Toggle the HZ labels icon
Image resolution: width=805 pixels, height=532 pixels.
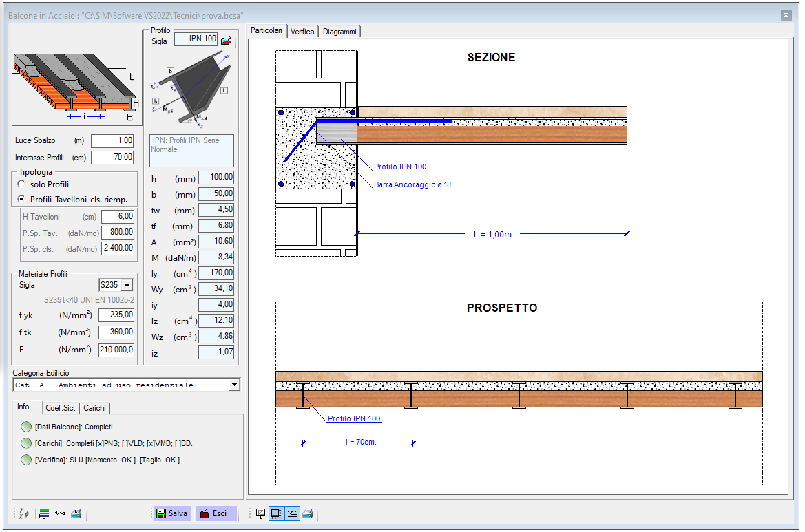[292, 513]
